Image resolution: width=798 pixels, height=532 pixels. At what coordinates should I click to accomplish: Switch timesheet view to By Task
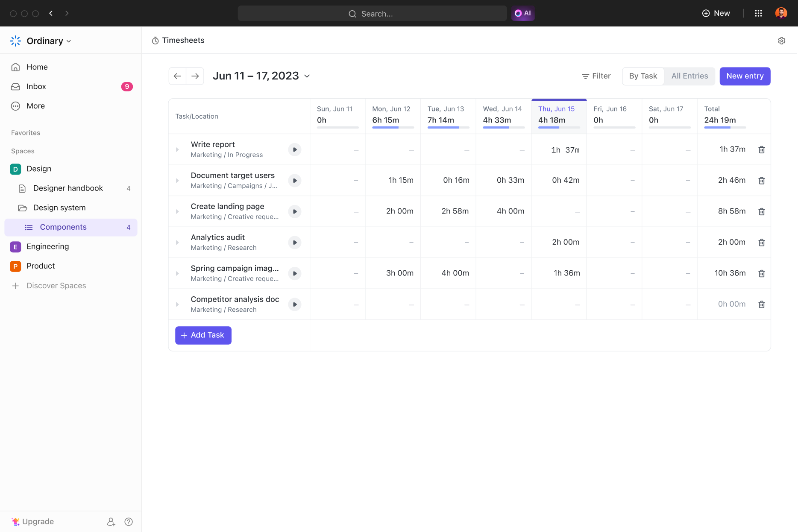point(643,76)
